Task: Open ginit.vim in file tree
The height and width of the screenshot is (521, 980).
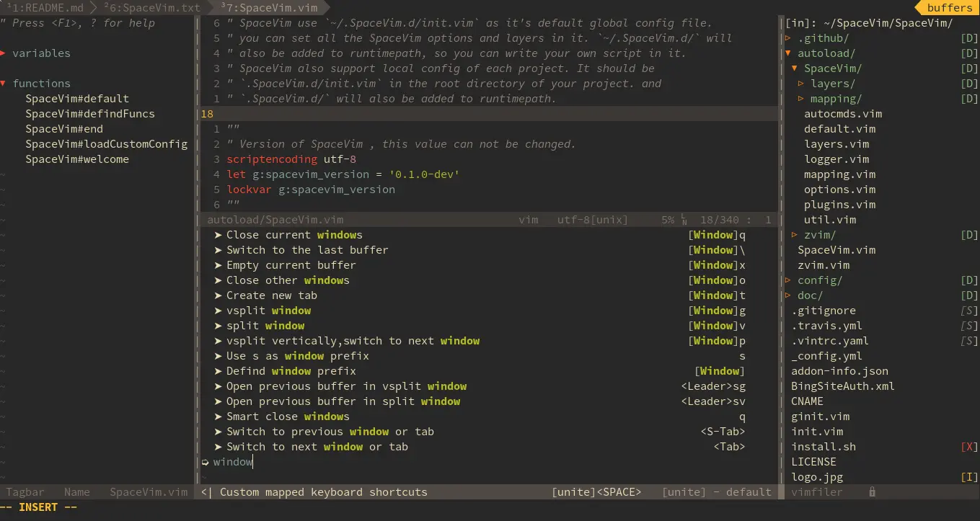Action: [x=821, y=417]
